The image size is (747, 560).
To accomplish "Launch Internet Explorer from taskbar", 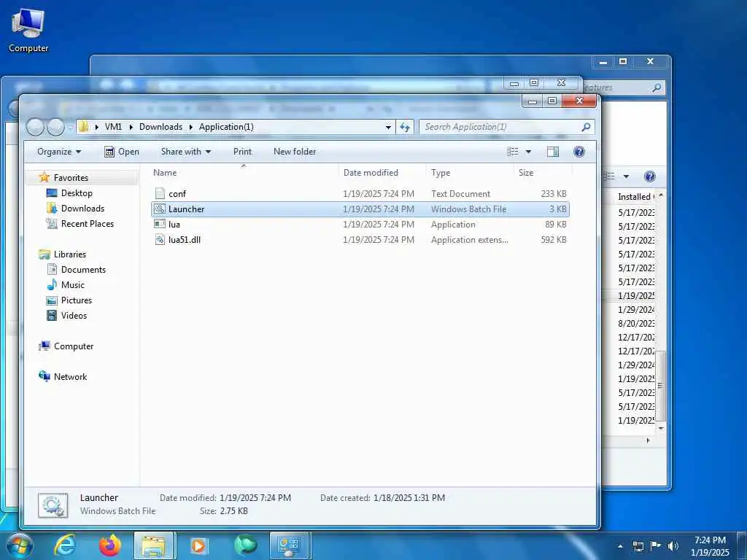I will pos(65,545).
